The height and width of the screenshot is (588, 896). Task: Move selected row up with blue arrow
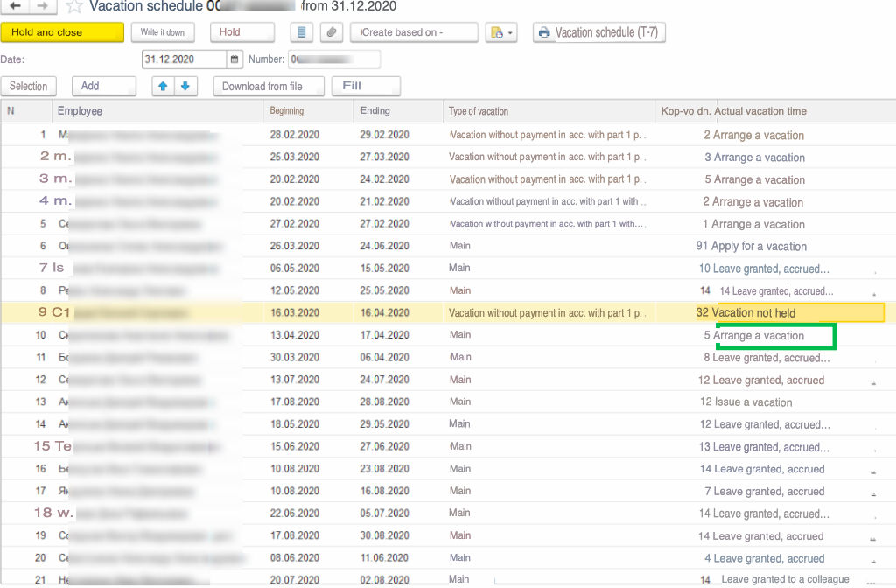[163, 86]
